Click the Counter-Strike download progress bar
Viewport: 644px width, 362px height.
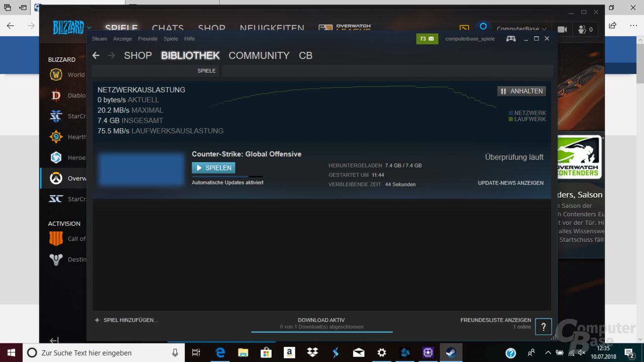[x=227, y=176]
